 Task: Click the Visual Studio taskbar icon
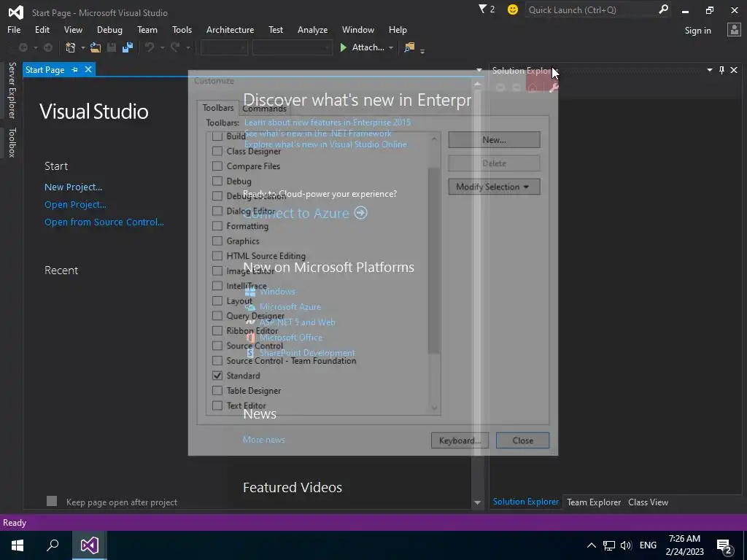point(90,545)
